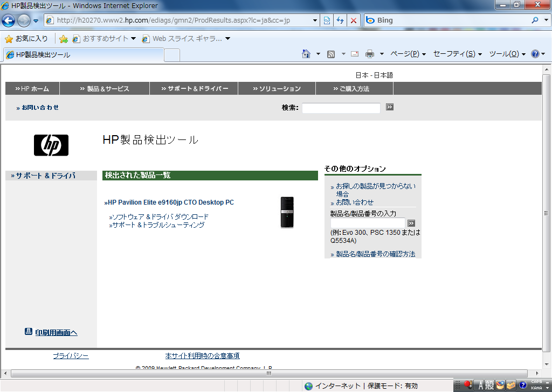Click the red Stop loading icon
Viewport: 552px width, 392px height.
click(354, 20)
